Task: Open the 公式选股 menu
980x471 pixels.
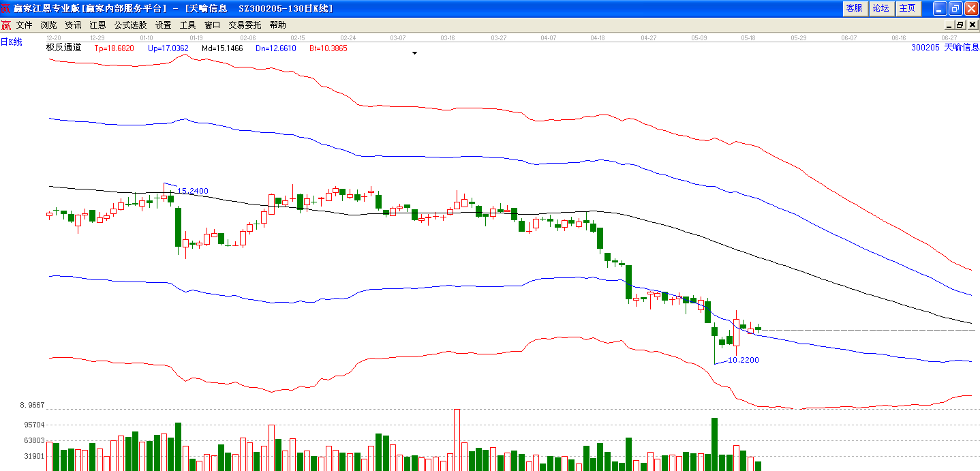Action: [130, 25]
